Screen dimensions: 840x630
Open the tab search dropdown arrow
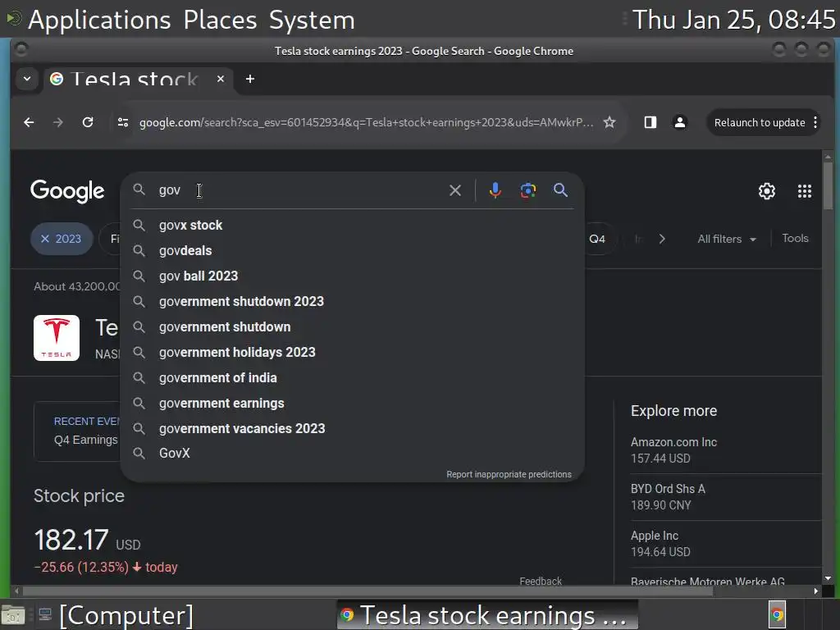(x=27, y=80)
